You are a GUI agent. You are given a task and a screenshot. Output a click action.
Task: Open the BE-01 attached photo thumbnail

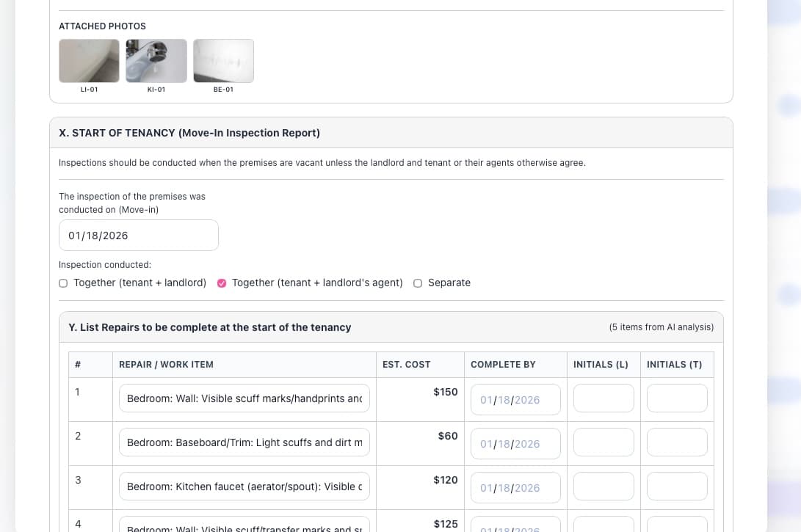224,61
